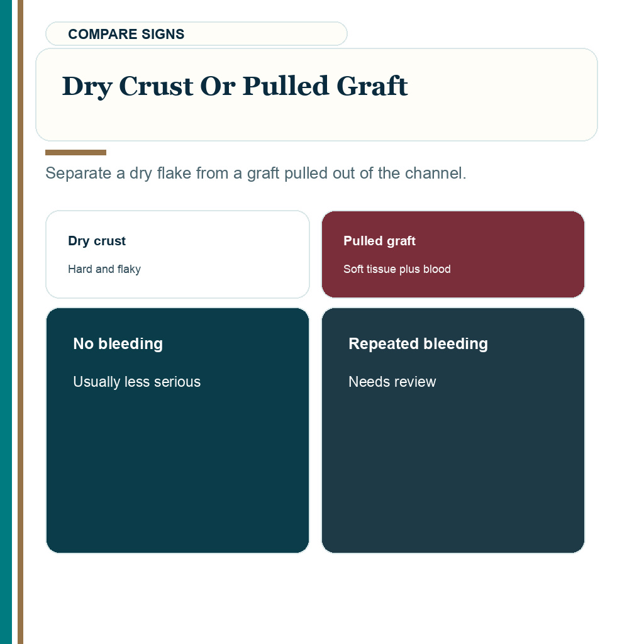
Task: Click the teal vertical stripe on the left edge
Action: 6,322
